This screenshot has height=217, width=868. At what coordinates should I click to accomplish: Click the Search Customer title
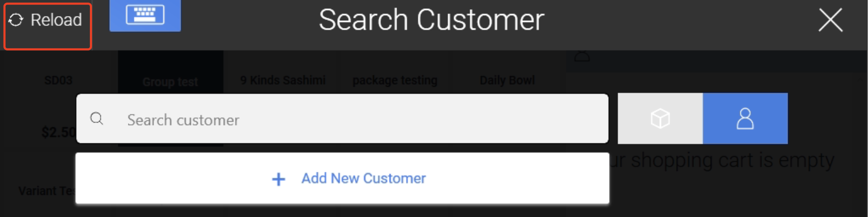coord(432,20)
